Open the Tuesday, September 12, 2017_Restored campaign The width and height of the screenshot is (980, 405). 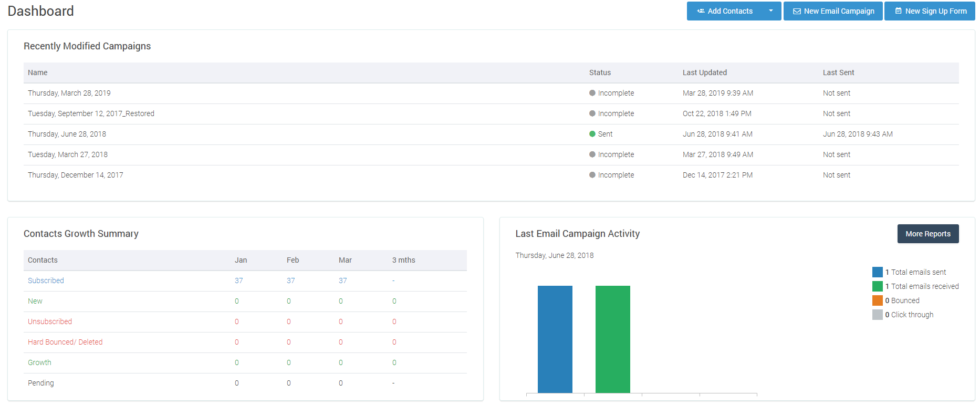(91, 113)
